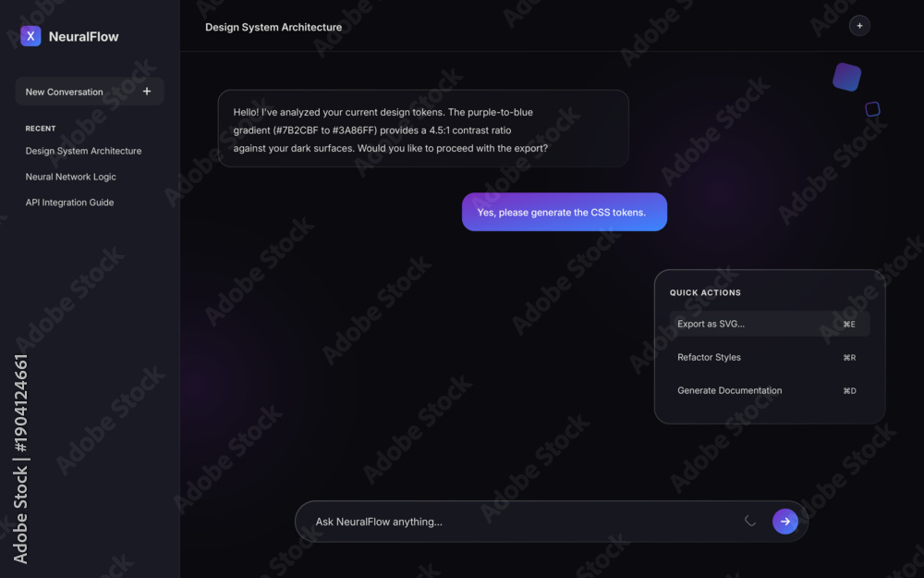Image resolution: width=924 pixels, height=578 pixels.
Task: Click the NeuralFlow X logo icon
Action: pyautogui.click(x=30, y=36)
